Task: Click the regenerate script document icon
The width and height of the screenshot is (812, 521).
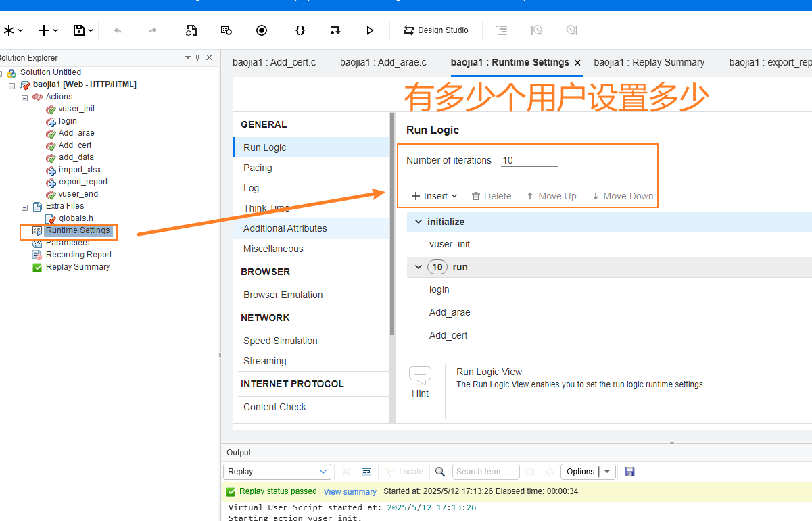Action: (x=191, y=30)
